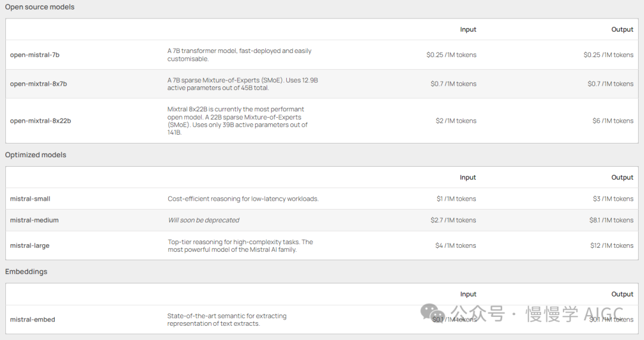644x340 pixels.
Task: Click the mistral-large description about top-tier reasoning
Action: pos(240,246)
